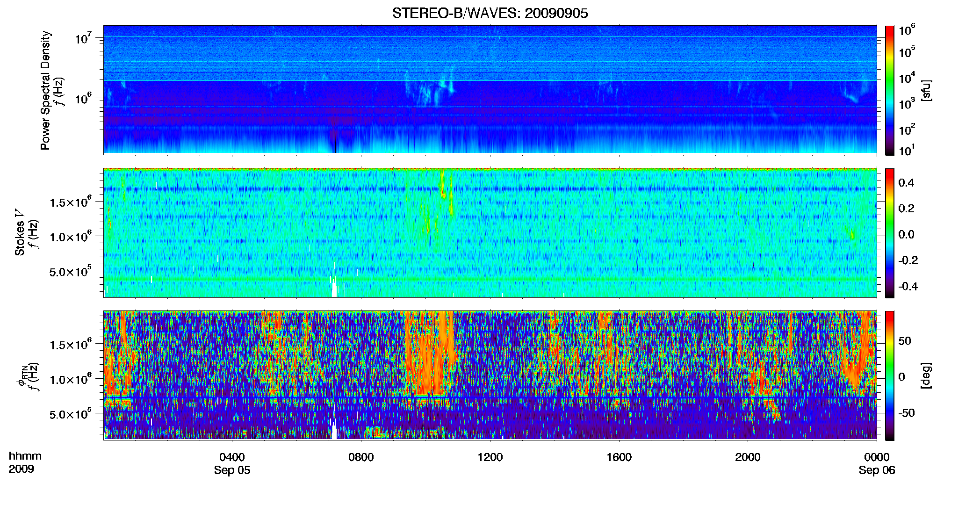Select the Stokes V axis label
980x505 pixels.
coord(20,232)
